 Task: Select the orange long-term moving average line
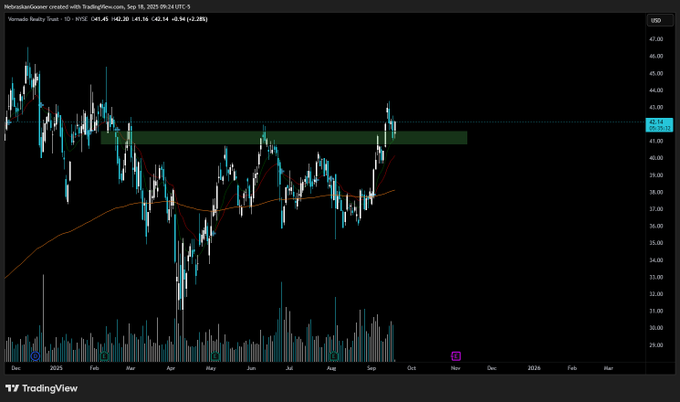pyautogui.click(x=87, y=223)
